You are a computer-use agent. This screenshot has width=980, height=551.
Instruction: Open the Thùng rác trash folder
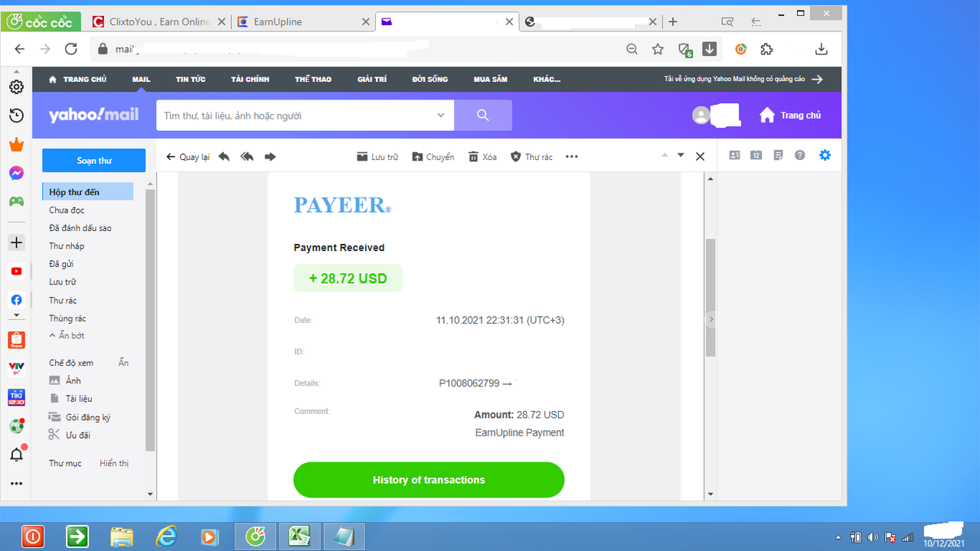(x=67, y=318)
